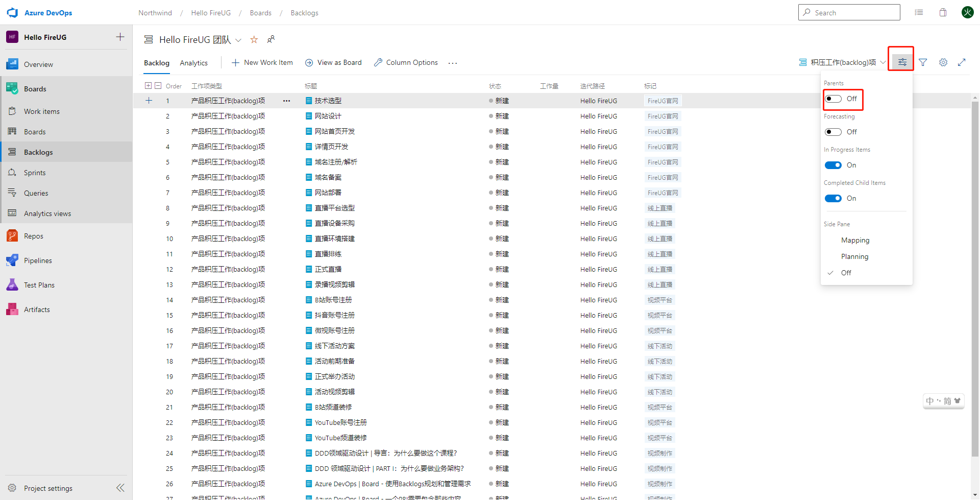The width and height of the screenshot is (980, 500).
Task: Select Mapping in the Side Pane options
Action: [855, 240]
